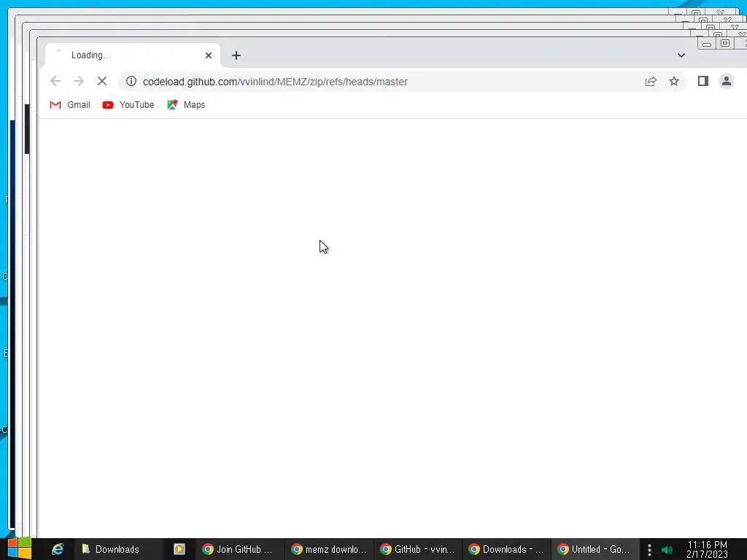This screenshot has height=560, width=747.
Task: Maximize the front Chrome window
Action: pos(724,43)
